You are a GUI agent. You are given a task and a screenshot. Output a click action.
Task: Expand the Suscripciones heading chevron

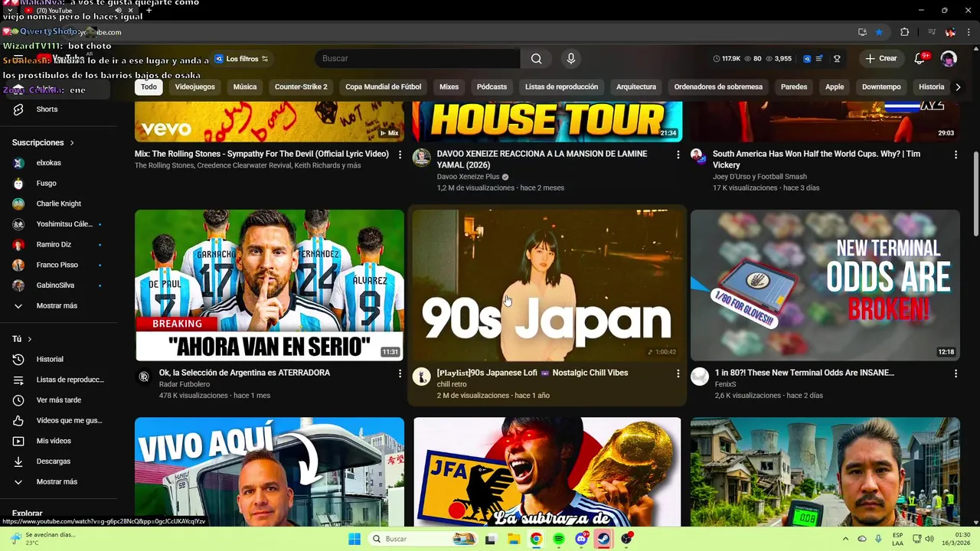tap(72, 143)
